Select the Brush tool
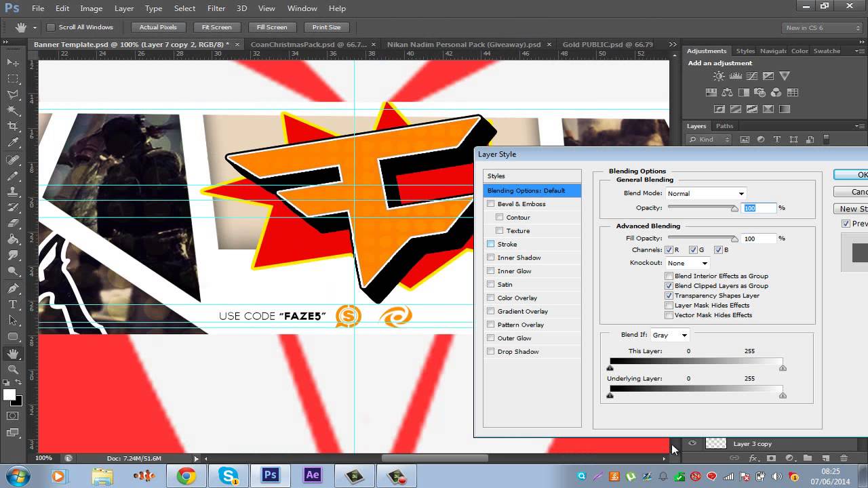This screenshot has height=488, width=868. (x=13, y=176)
